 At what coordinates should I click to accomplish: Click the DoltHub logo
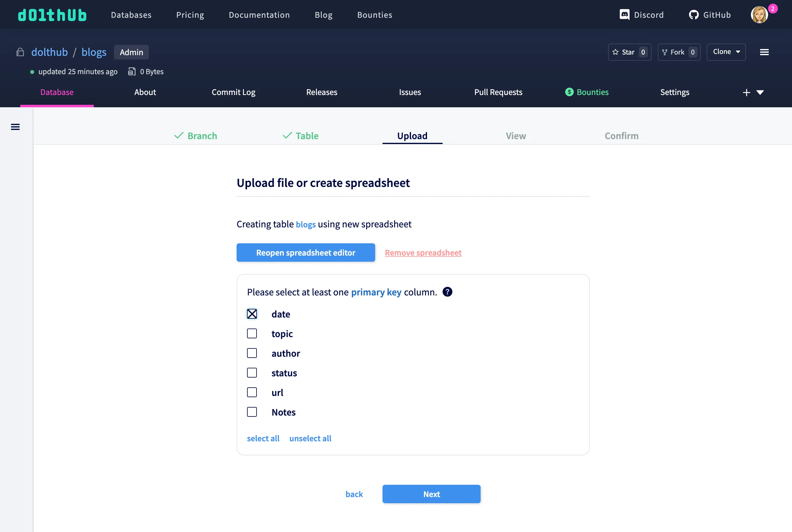(52, 15)
